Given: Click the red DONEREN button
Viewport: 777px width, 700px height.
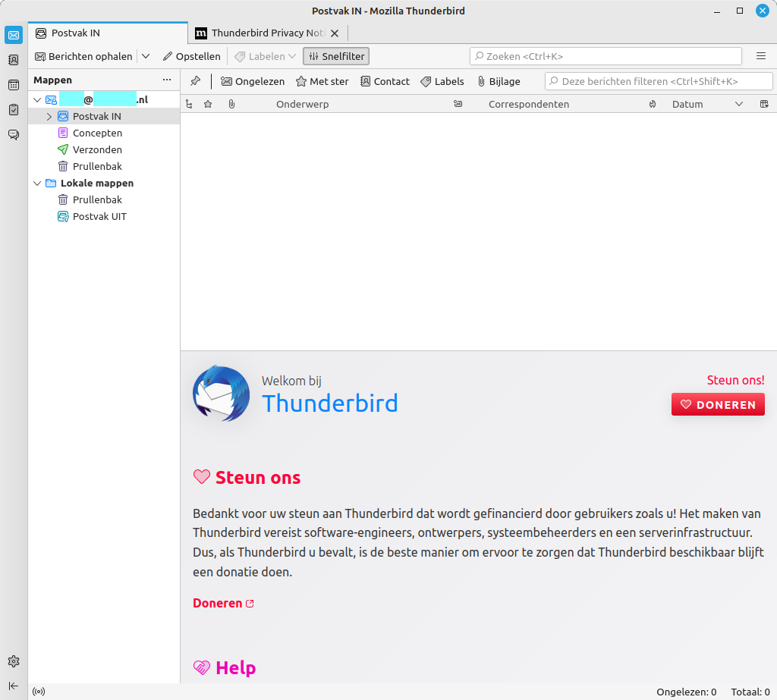Looking at the screenshot, I should tap(718, 405).
